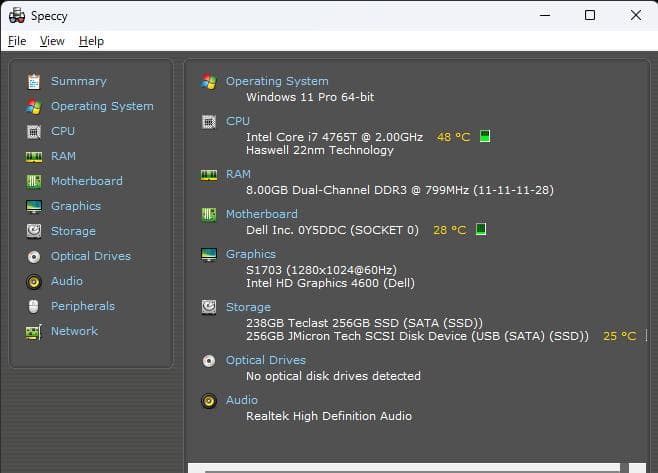This screenshot has height=473, width=658.
Task: Select Audio in the sidebar
Action: [x=67, y=281]
